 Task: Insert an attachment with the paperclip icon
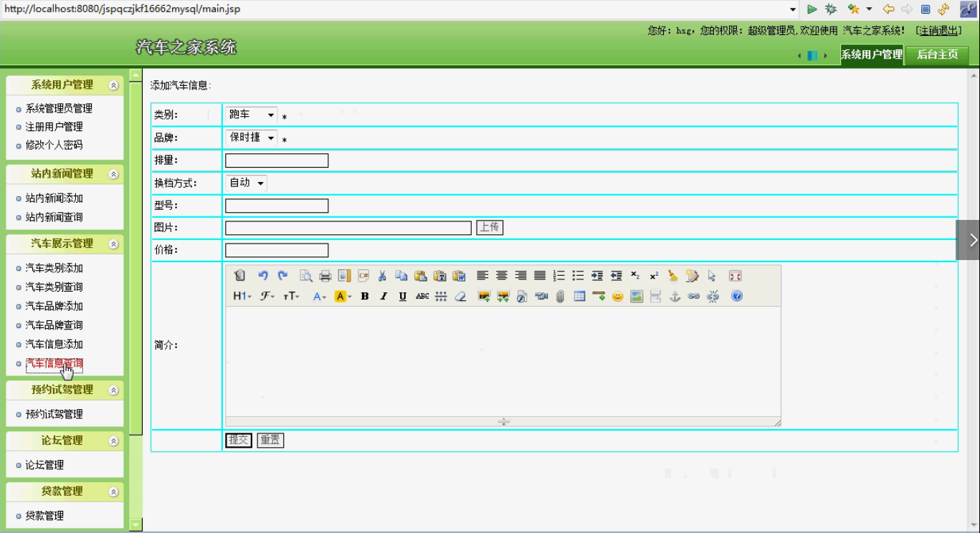560,296
